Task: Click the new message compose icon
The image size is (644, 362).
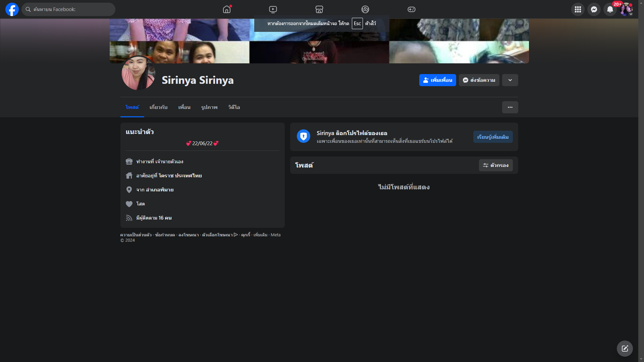Action: [625, 349]
